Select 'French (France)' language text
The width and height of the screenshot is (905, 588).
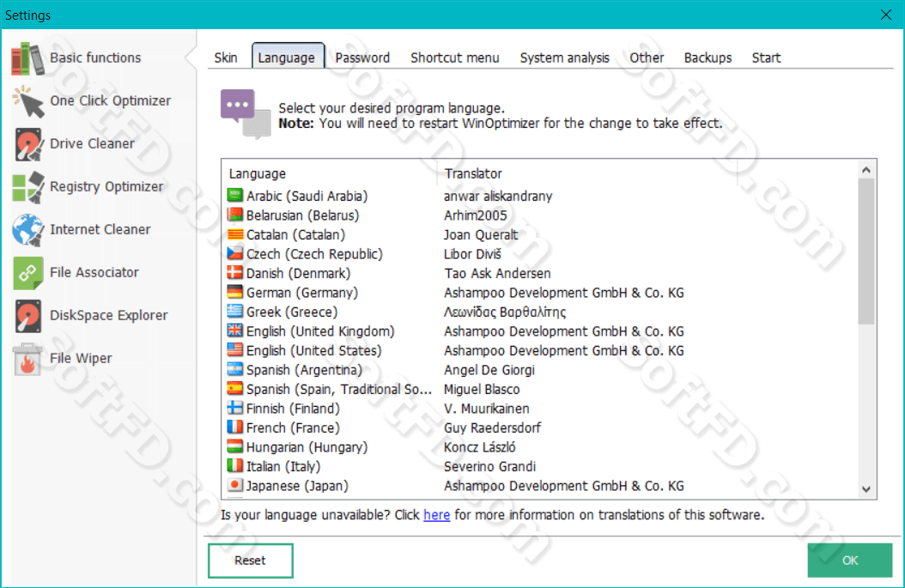(293, 428)
